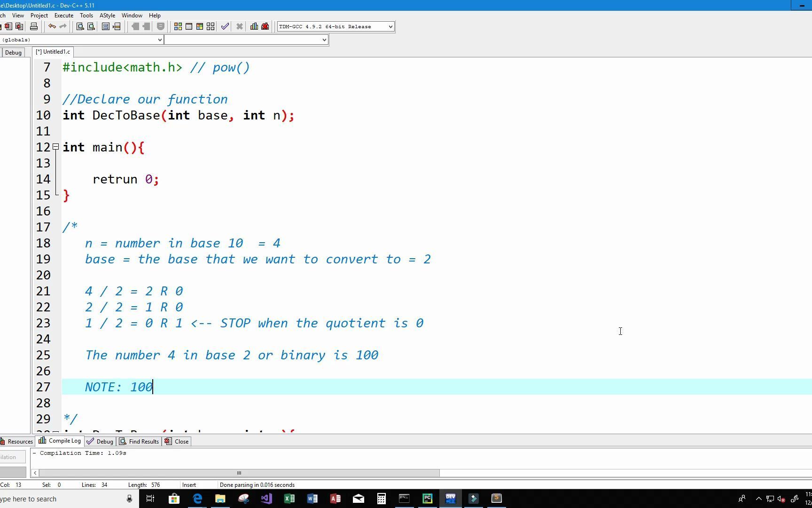
Task: Open PyCharm from the taskbar
Action: (427, 499)
